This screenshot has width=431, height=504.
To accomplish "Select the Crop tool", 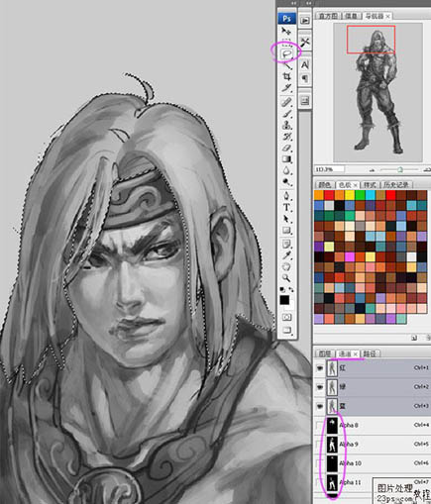I will 287,76.
